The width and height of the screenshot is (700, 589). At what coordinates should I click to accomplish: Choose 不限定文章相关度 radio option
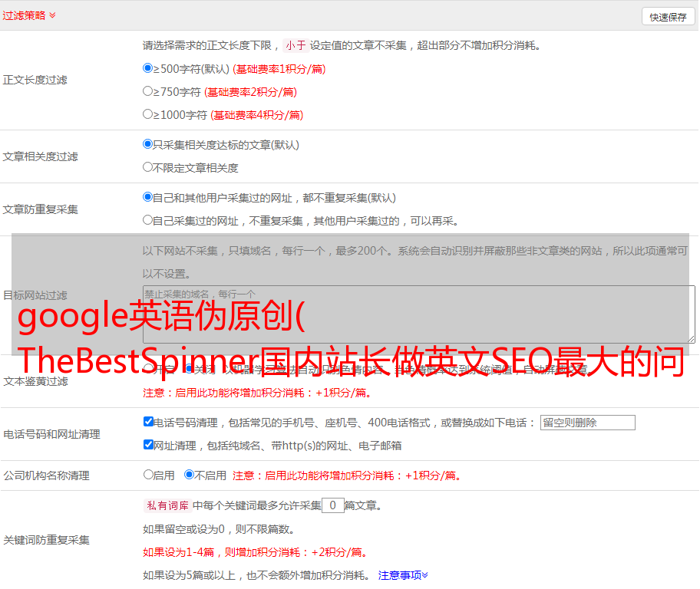(x=147, y=167)
